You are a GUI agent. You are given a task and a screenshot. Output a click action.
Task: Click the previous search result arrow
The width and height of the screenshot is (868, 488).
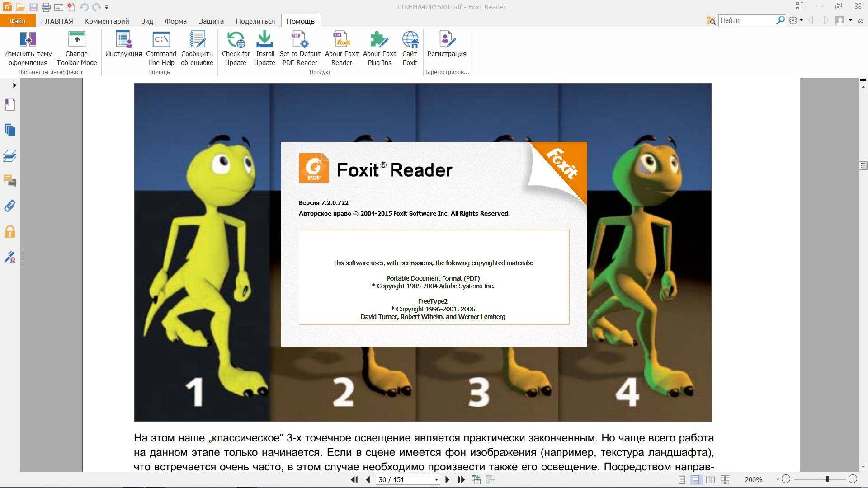(811, 20)
